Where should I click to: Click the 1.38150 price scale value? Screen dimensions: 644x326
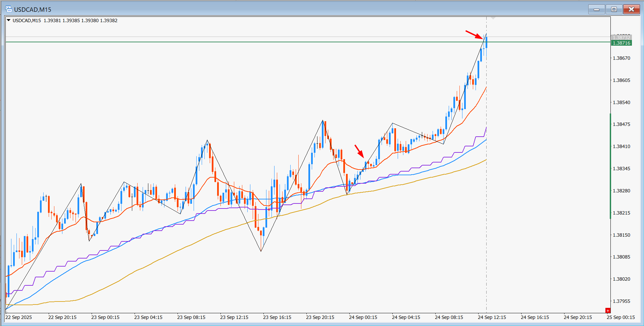(x=622, y=235)
